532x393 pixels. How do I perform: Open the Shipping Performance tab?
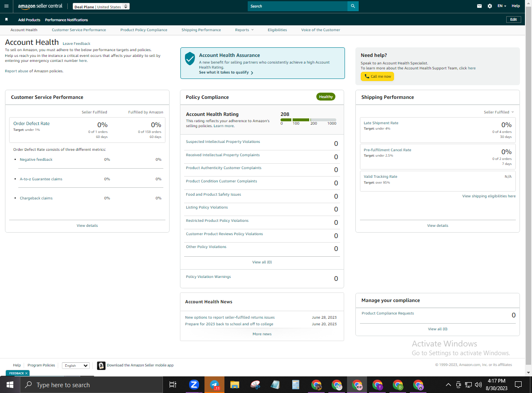click(x=201, y=30)
